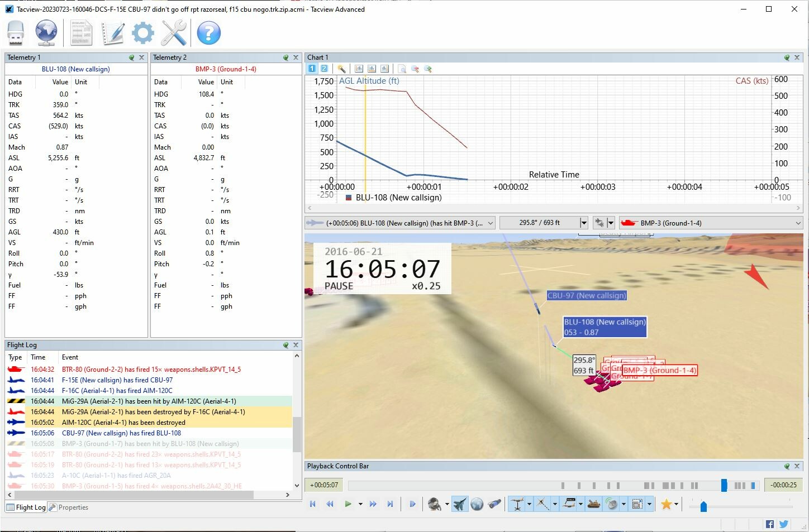Toggle the radar dish display button
This screenshot has width=809, height=532.
(x=612, y=504)
